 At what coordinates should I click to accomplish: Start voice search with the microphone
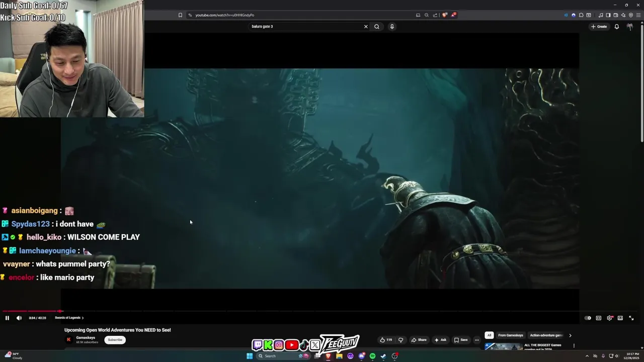[392, 27]
